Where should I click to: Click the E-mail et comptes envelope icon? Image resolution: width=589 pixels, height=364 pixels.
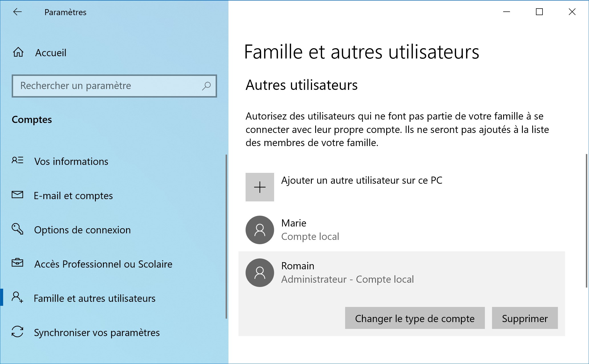point(17,195)
